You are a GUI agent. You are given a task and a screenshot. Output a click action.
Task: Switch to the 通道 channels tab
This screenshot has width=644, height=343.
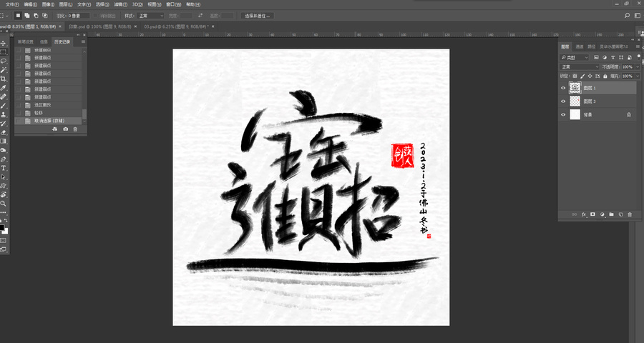click(x=580, y=46)
